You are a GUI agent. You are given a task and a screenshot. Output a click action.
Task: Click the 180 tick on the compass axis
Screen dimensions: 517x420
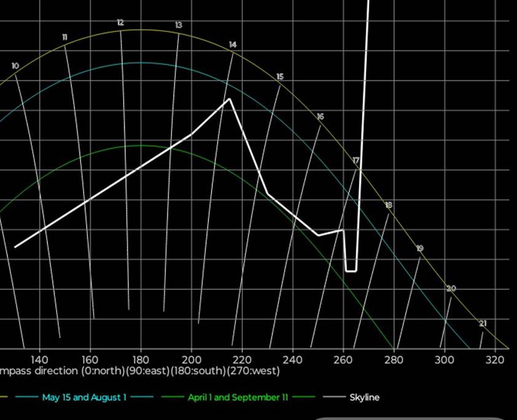141,359
